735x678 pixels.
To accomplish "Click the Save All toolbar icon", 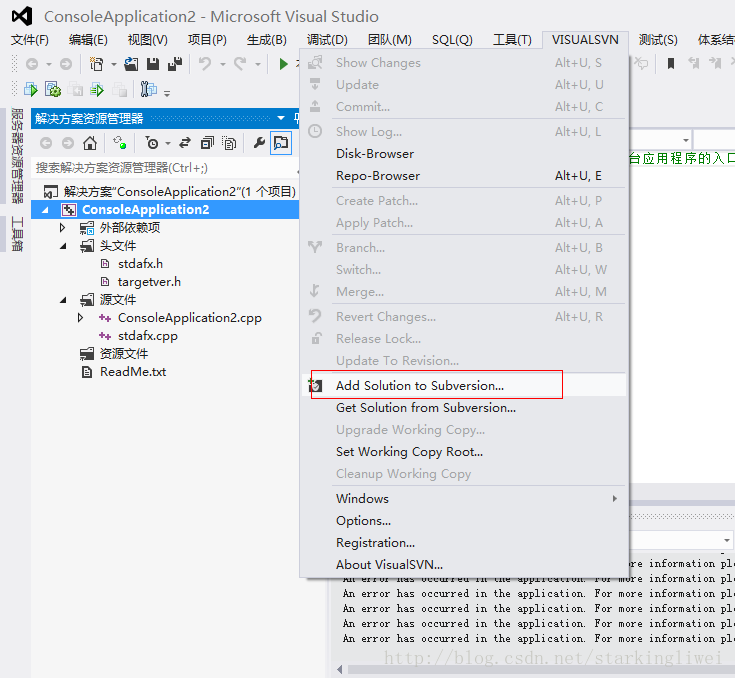I will coord(175,64).
